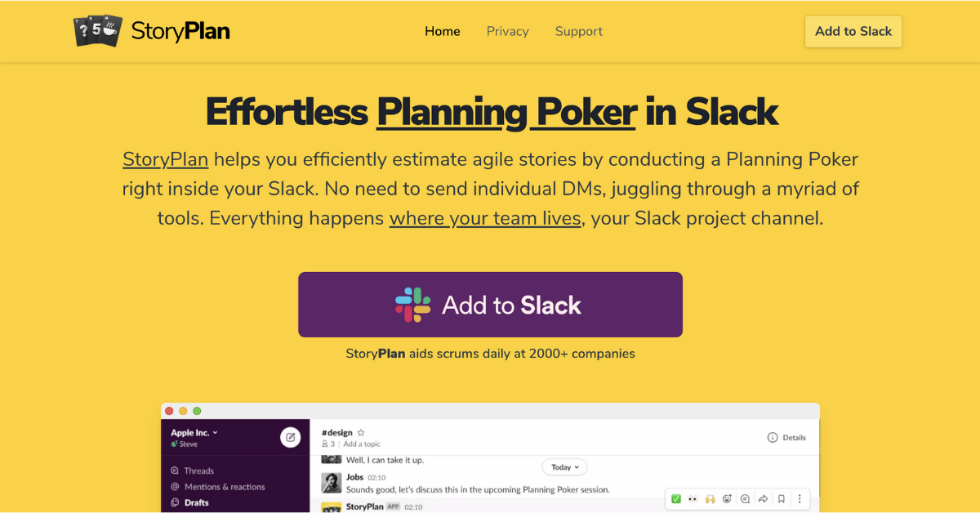Click the large Add to Slack button

[490, 304]
